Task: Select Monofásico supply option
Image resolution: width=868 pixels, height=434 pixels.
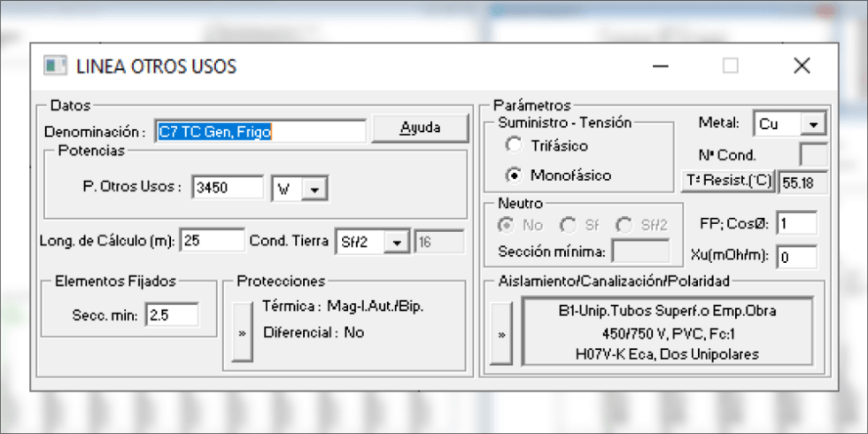Action: pyautogui.click(x=514, y=174)
